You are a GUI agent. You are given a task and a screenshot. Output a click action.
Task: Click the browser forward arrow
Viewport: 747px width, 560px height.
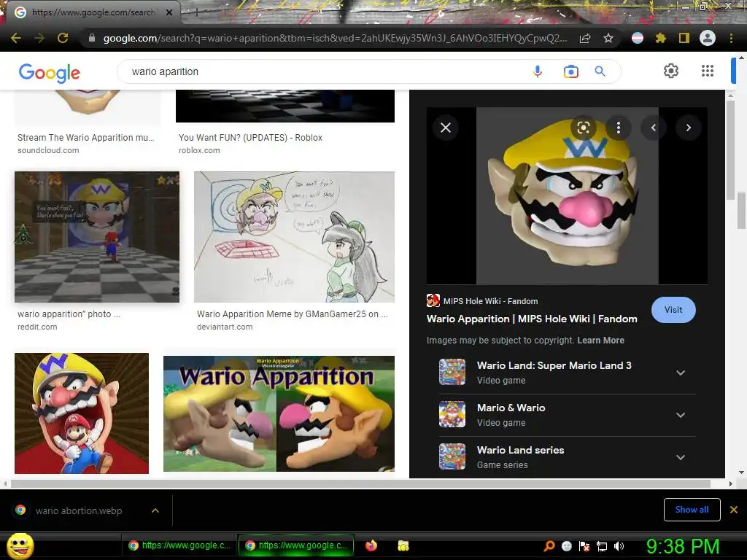39,38
